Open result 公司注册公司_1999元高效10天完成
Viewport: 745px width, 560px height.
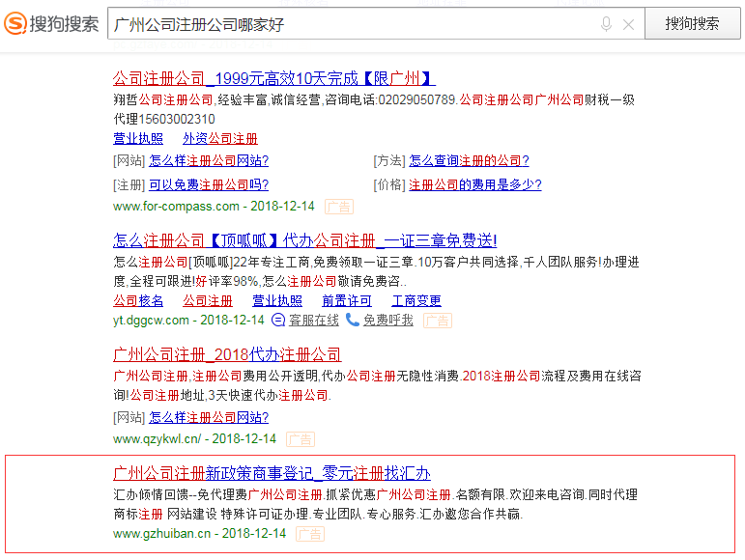pyautogui.click(x=274, y=78)
